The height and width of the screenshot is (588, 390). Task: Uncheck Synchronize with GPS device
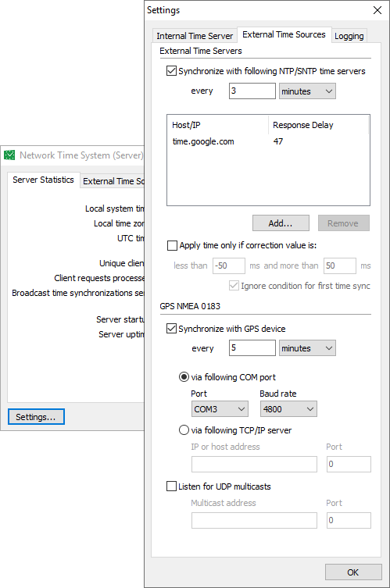point(171,329)
